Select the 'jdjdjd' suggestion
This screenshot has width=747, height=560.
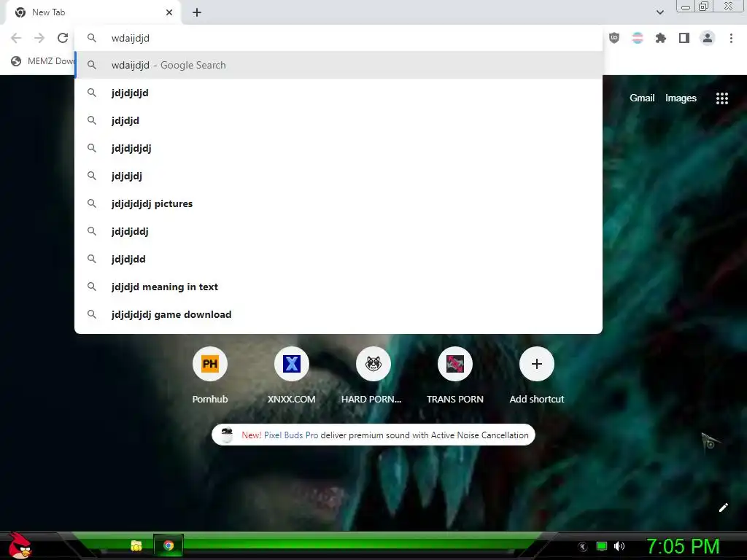[x=338, y=120]
